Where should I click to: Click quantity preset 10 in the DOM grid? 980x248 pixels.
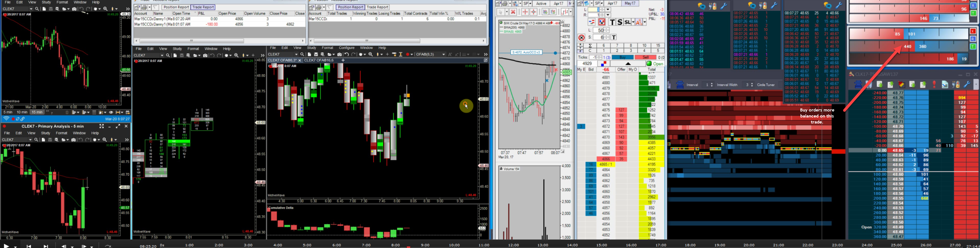click(x=644, y=45)
